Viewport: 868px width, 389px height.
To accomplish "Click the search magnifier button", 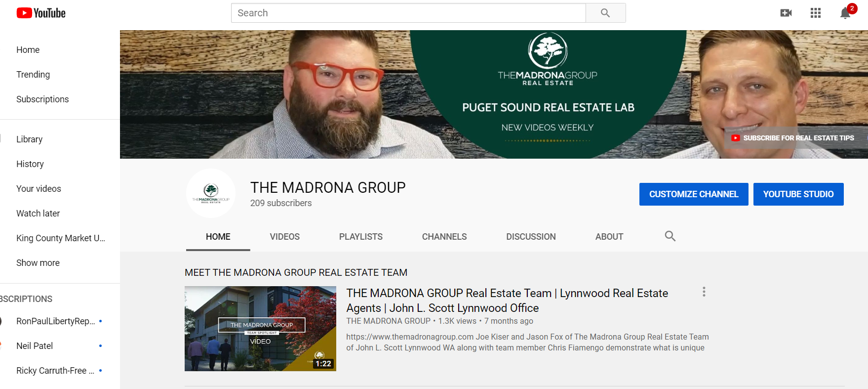I will pyautogui.click(x=605, y=13).
